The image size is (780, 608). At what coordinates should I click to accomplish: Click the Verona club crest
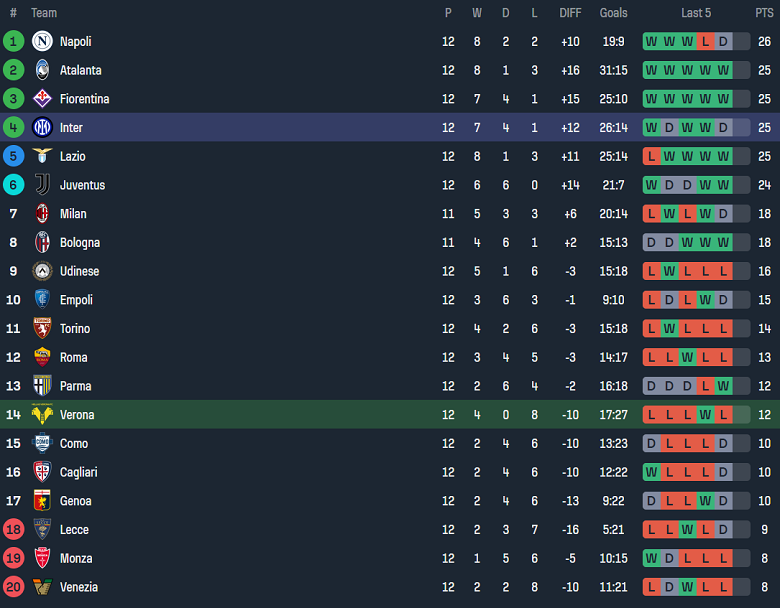[x=42, y=414]
